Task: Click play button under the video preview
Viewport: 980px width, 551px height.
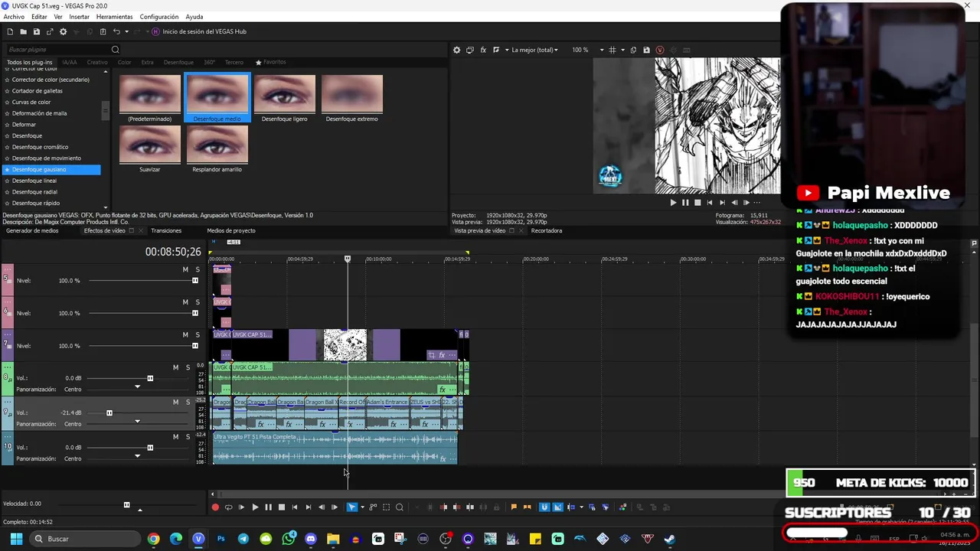Action: (673, 203)
